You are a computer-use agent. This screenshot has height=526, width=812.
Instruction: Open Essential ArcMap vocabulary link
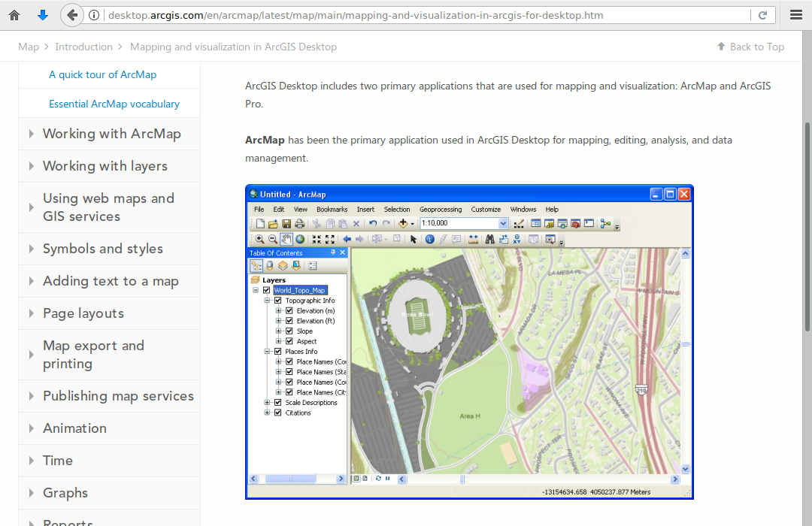tap(114, 104)
